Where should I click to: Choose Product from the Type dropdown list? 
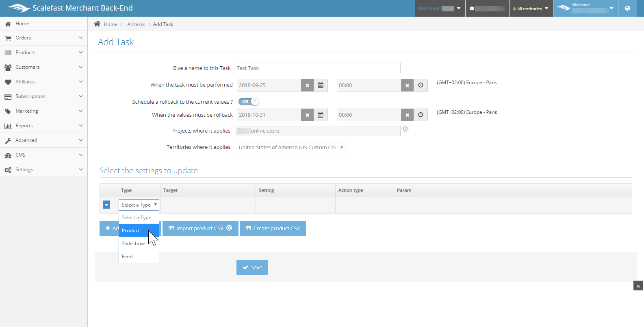coord(131,231)
